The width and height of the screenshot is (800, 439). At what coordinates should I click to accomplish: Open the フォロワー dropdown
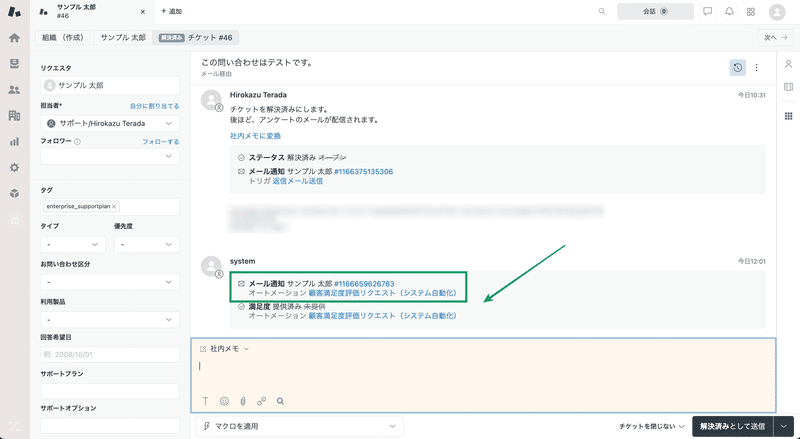[x=110, y=156]
